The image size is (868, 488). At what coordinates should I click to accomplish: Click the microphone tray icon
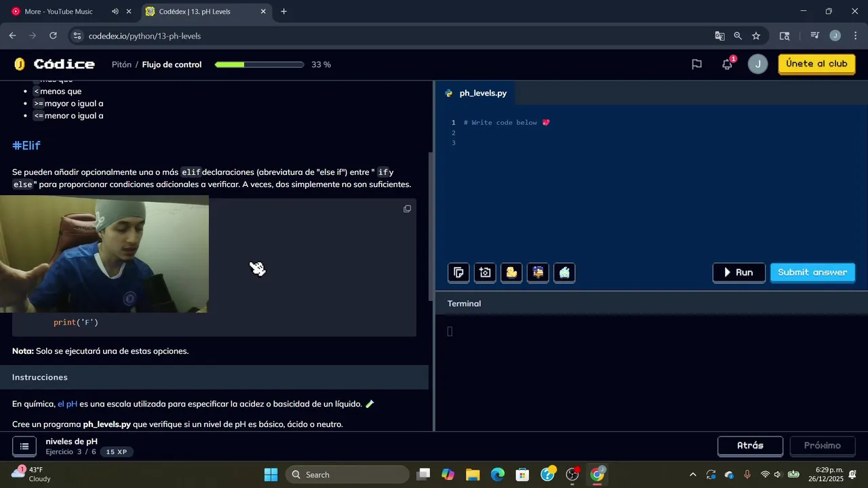point(747,474)
